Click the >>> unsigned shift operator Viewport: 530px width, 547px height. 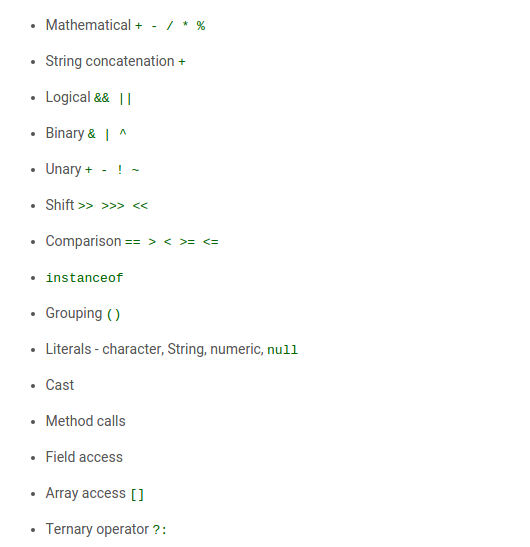click(113, 206)
